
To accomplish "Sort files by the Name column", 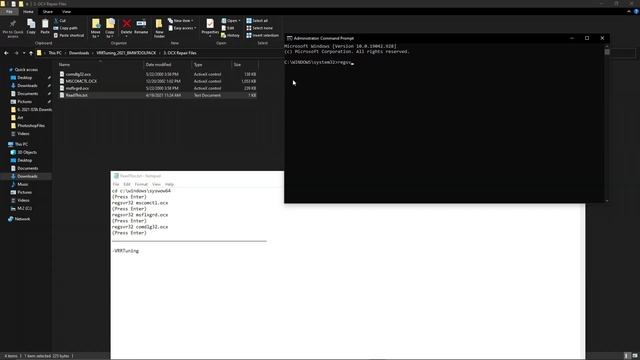I will 100,64.
